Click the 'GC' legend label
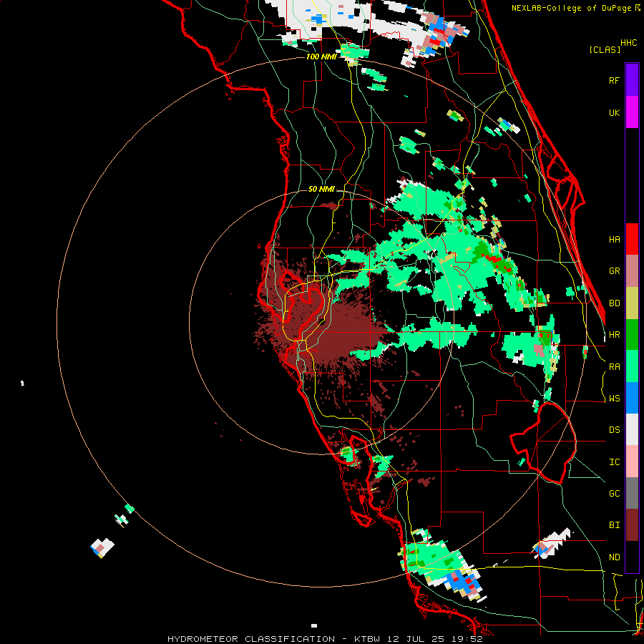 pos(614,494)
